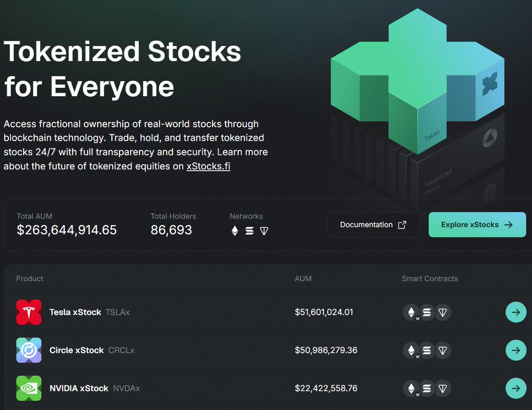Select the NVIDIA xStock name text
Viewport: 532px width, 410px height.
(x=79, y=389)
